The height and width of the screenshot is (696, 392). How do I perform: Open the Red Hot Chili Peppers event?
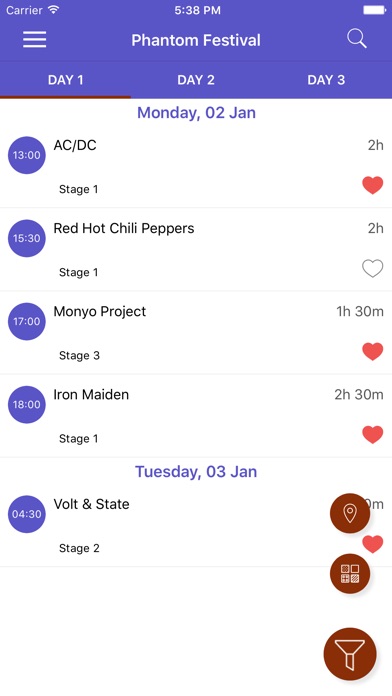coord(196,249)
